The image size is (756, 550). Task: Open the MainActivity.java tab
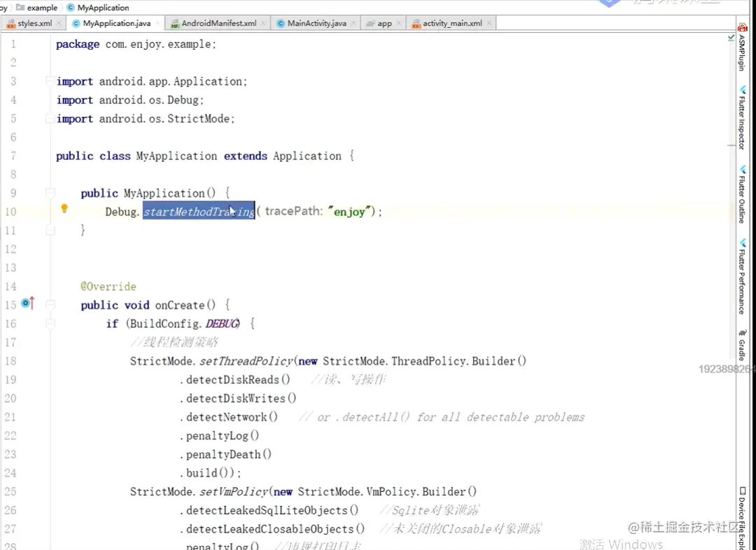tap(316, 23)
